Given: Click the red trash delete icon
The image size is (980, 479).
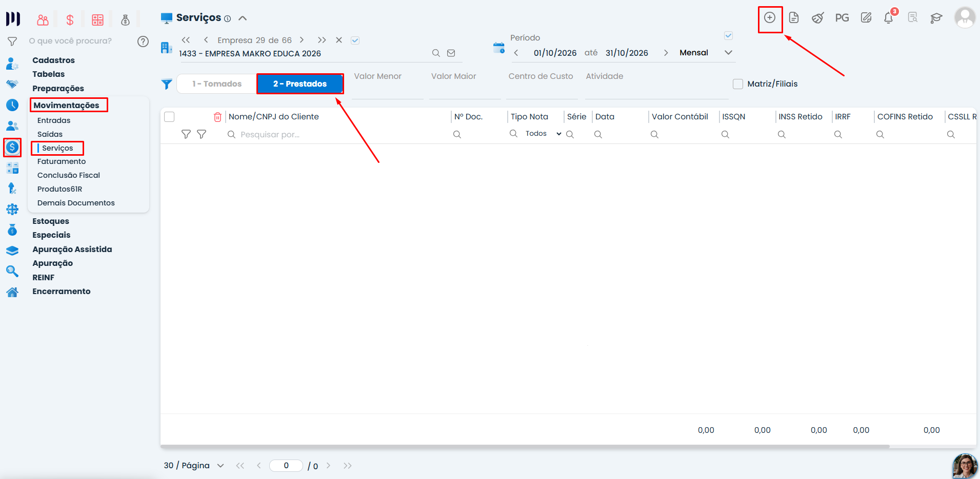Looking at the screenshot, I should coord(217,117).
